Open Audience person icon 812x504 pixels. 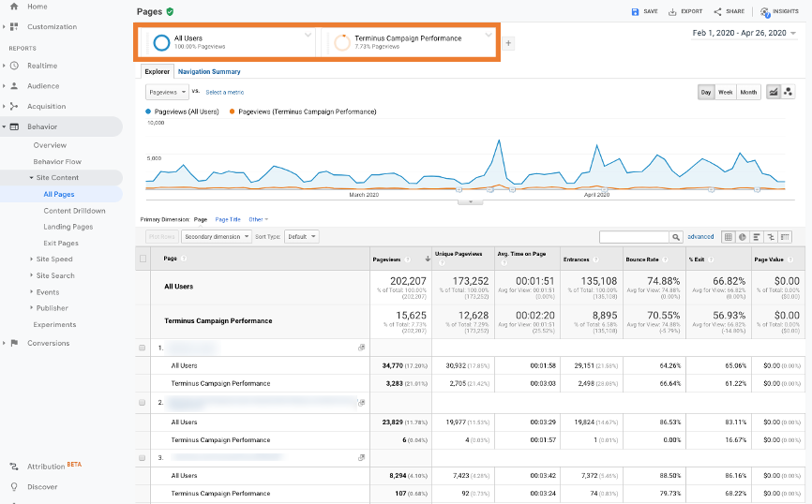pyautogui.click(x=14, y=86)
